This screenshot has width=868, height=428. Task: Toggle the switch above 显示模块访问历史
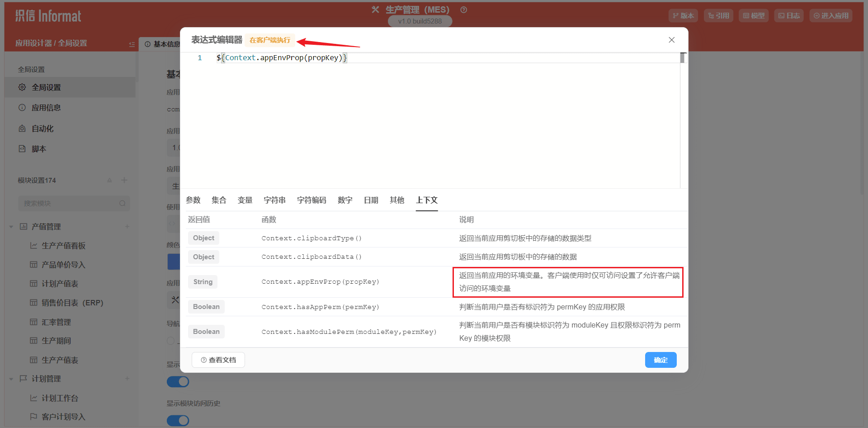click(178, 381)
